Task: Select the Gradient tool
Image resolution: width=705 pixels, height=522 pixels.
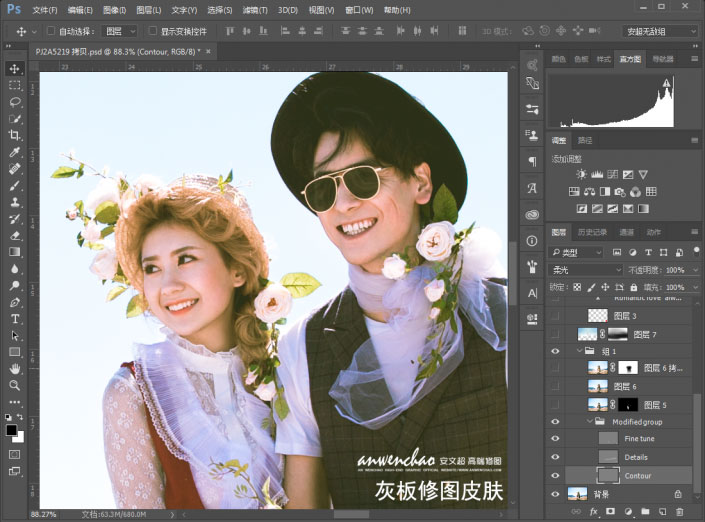Action: [14, 252]
